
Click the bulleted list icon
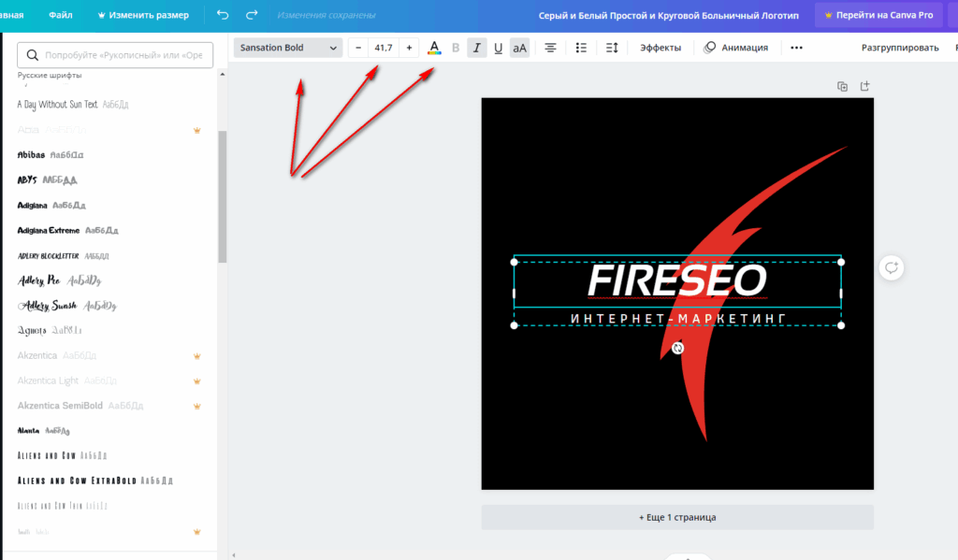coord(581,48)
